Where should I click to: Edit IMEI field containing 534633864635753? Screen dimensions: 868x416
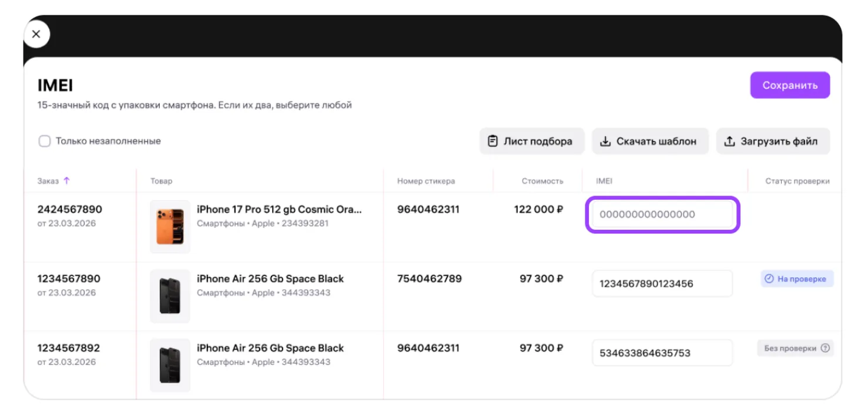click(662, 353)
